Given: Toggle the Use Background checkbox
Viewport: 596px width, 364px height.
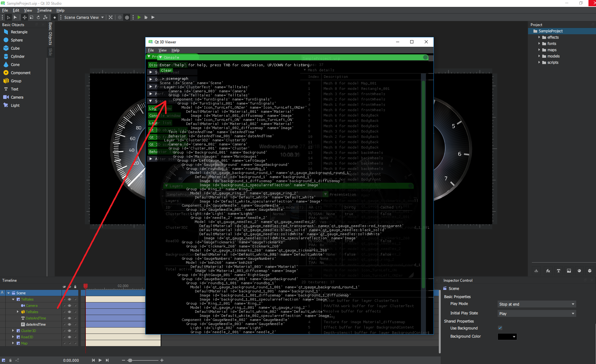Looking at the screenshot, I should click(500, 328).
